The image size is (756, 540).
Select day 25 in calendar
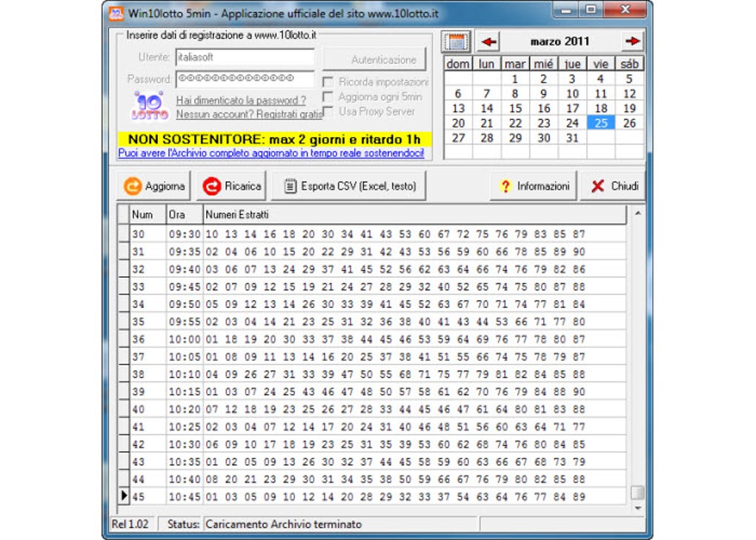coord(601,123)
